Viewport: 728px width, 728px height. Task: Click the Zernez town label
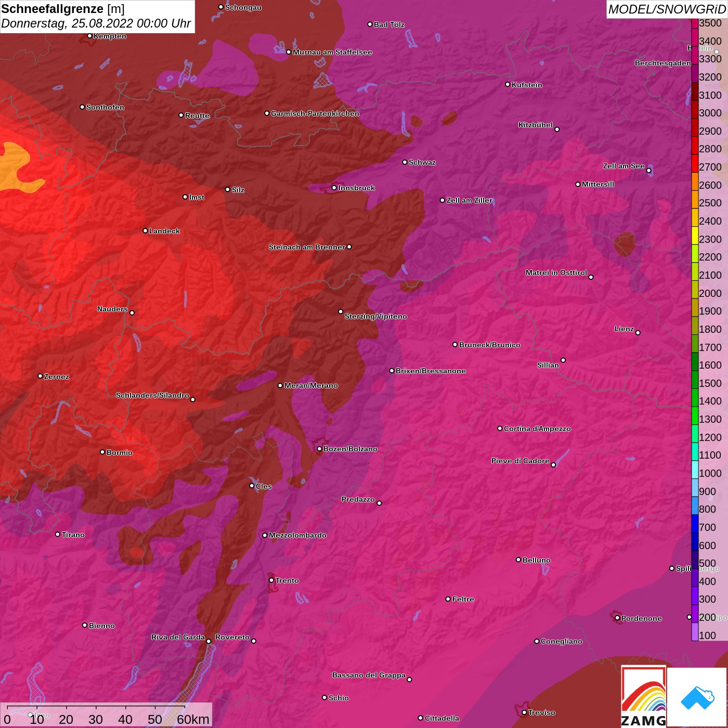pos(57,376)
